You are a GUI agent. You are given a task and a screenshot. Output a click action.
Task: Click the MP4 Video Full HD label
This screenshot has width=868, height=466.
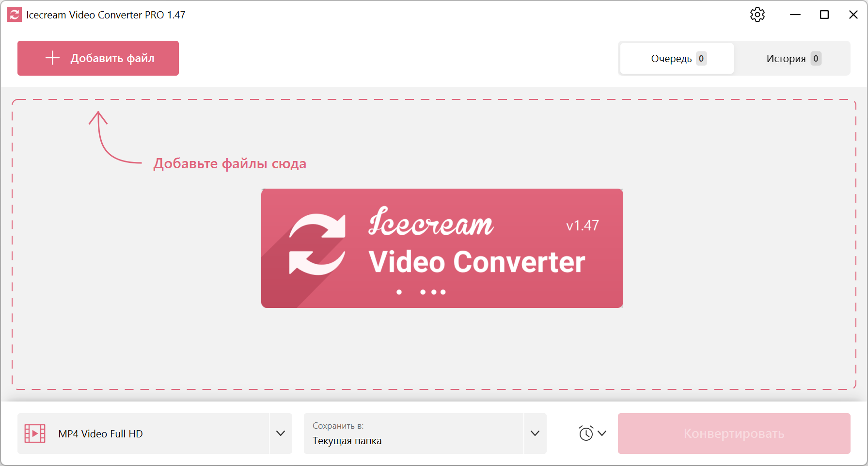[x=101, y=434]
